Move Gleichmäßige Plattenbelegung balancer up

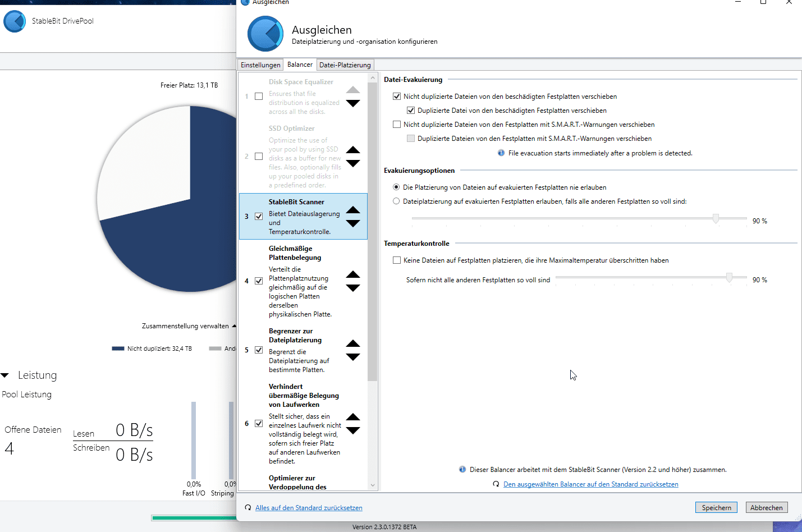[x=353, y=274]
